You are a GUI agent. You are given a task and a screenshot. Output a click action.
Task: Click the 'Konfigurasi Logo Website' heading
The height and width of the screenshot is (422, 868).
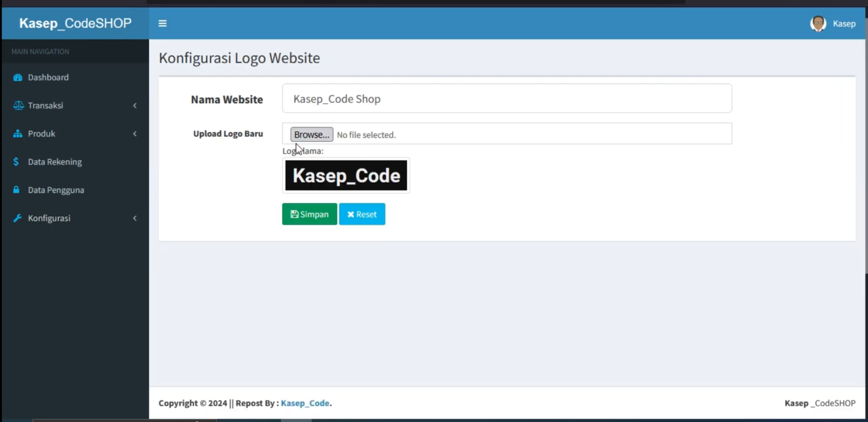tap(239, 58)
